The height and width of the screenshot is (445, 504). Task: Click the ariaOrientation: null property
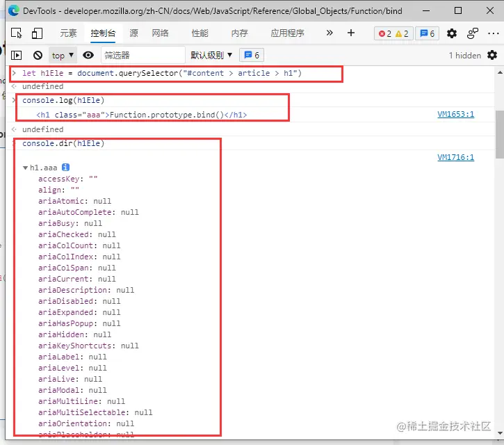click(86, 423)
